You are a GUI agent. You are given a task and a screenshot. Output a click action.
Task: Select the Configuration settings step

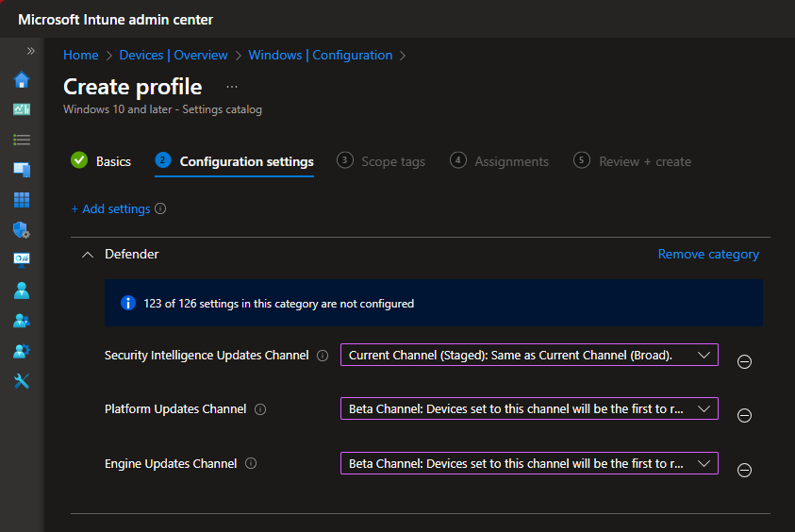coord(234,161)
